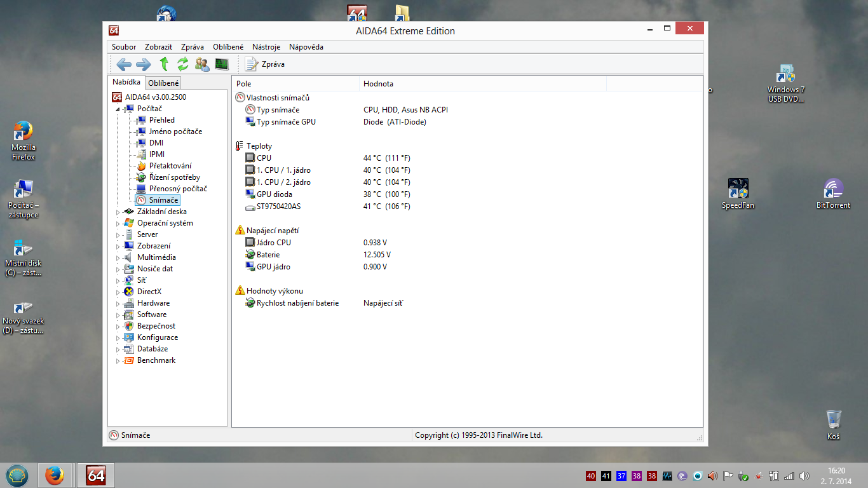Open the user management toolbar icon
The width and height of the screenshot is (868, 488).
click(202, 64)
